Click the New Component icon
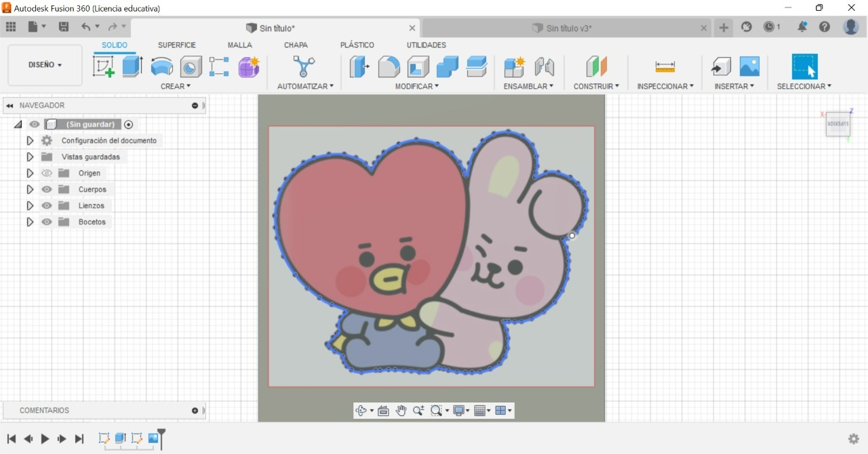This screenshot has width=868, height=454. coord(515,66)
